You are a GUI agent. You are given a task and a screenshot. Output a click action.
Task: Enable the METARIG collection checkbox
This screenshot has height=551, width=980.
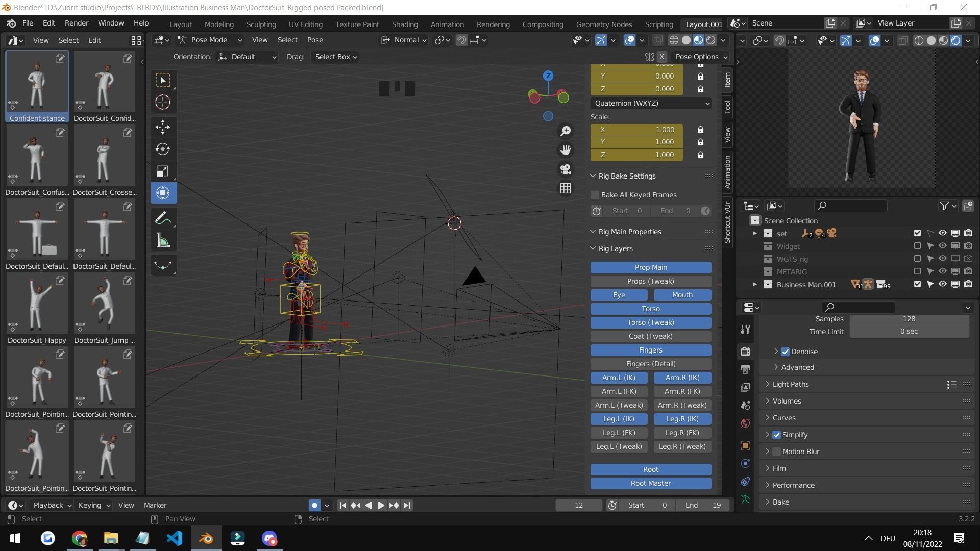tap(917, 271)
